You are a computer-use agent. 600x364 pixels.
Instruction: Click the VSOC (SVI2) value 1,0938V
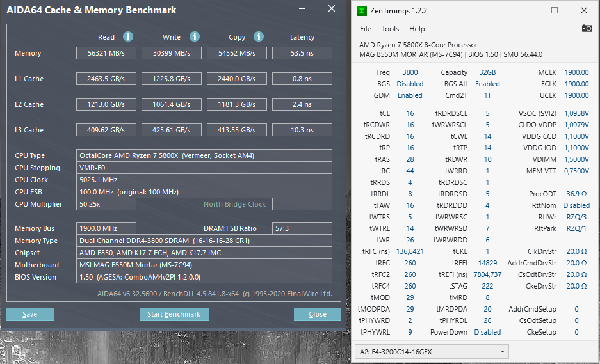pos(576,113)
